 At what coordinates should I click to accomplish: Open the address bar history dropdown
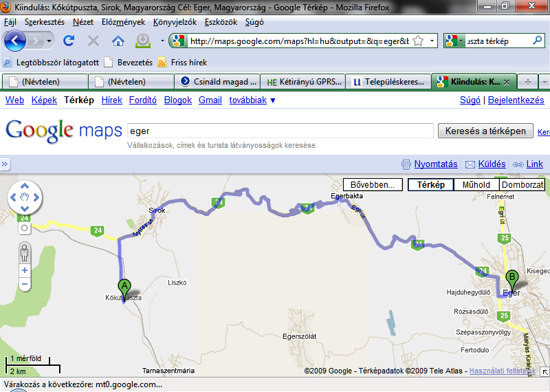point(432,41)
